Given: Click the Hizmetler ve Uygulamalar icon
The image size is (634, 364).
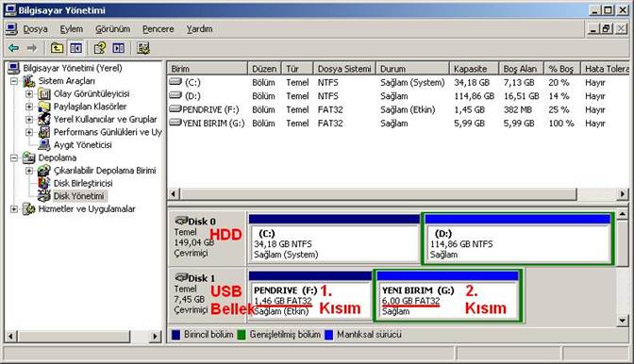Looking at the screenshot, I should 28,208.
